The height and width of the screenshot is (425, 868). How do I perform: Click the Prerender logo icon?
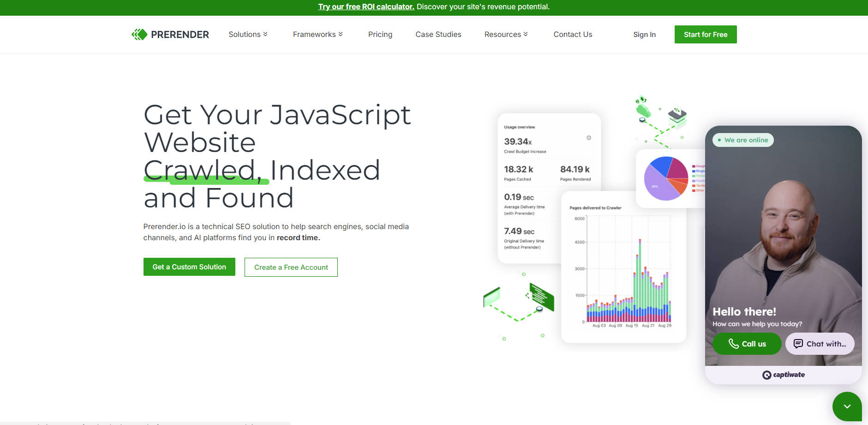[139, 35]
